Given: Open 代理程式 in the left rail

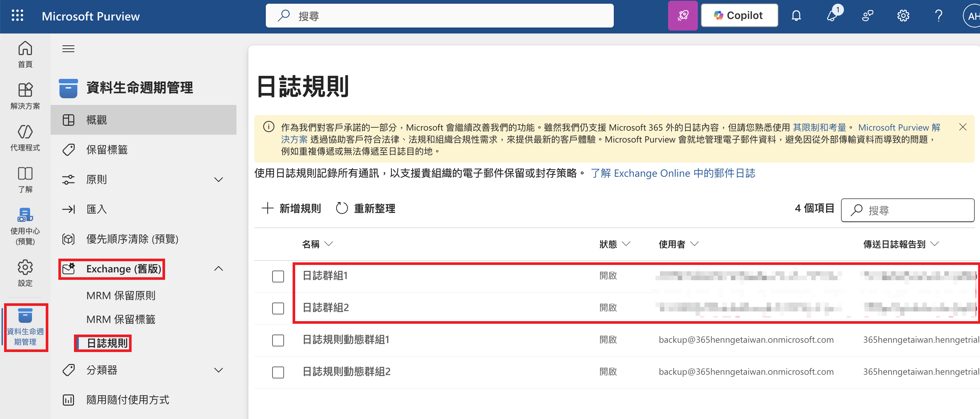Looking at the screenshot, I should pyautogui.click(x=25, y=138).
